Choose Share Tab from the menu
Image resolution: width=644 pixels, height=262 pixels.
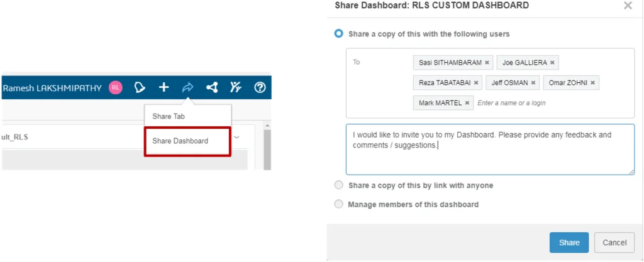coord(169,116)
